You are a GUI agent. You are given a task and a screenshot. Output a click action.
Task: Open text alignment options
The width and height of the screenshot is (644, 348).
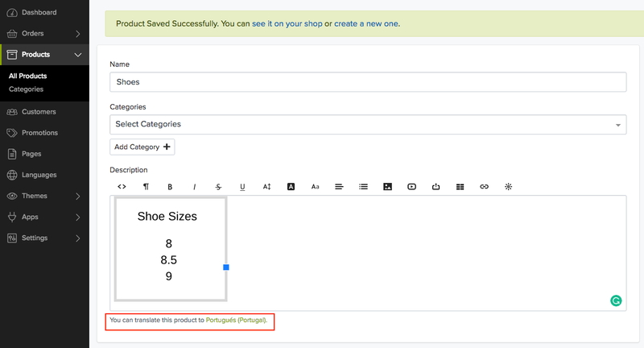[x=339, y=187]
